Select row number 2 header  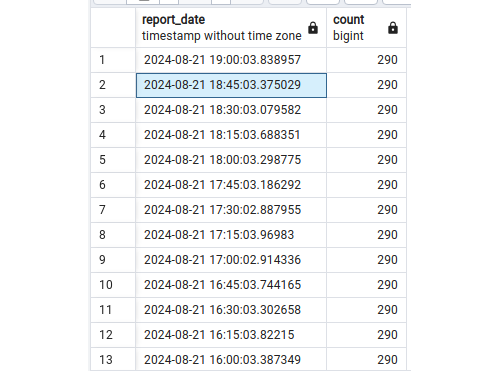pos(113,85)
